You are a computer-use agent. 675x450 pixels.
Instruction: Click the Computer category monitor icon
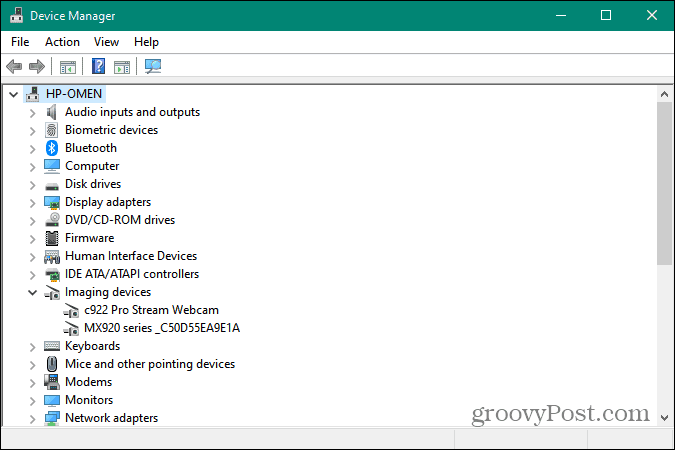pos(52,166)
